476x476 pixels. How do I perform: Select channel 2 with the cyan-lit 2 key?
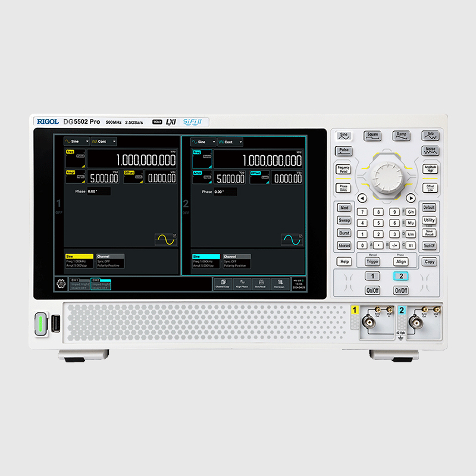(400, 276)
